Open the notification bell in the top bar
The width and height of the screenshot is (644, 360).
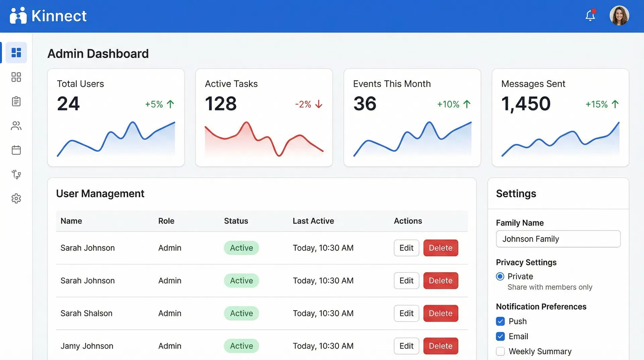point(590,15)
